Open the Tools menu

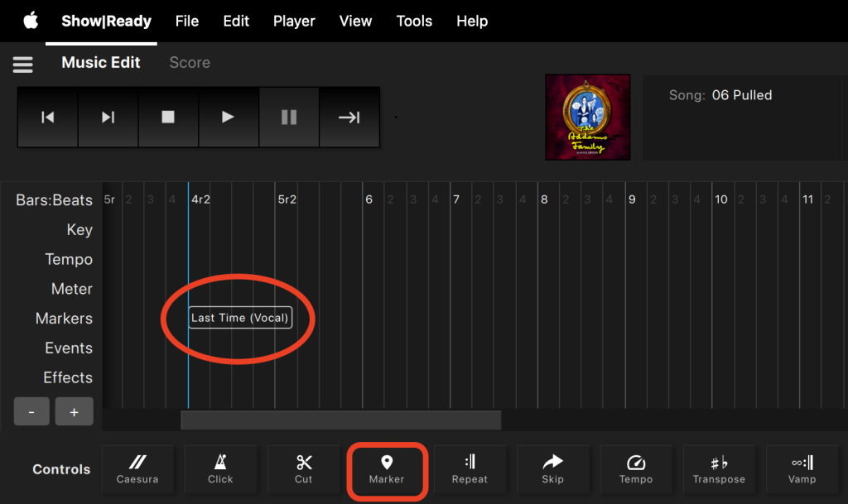(x=414, y=21)
